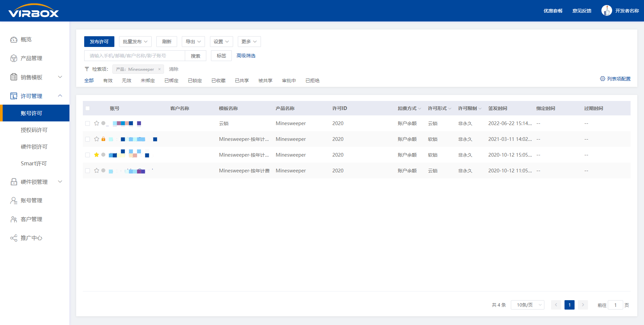The width and height of the screenshot is (644, 325).
Task: Star the 2021-03-11 license row
Action: pyautogui.click(x=97, y=139)
